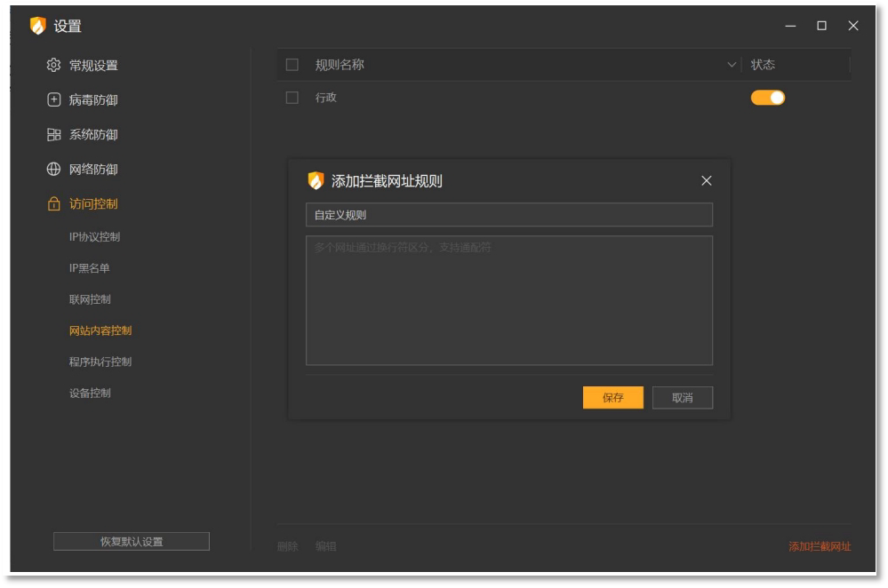Click the 规则名称 column header
This screenshot has height=588, width=888.
(340, 65)
